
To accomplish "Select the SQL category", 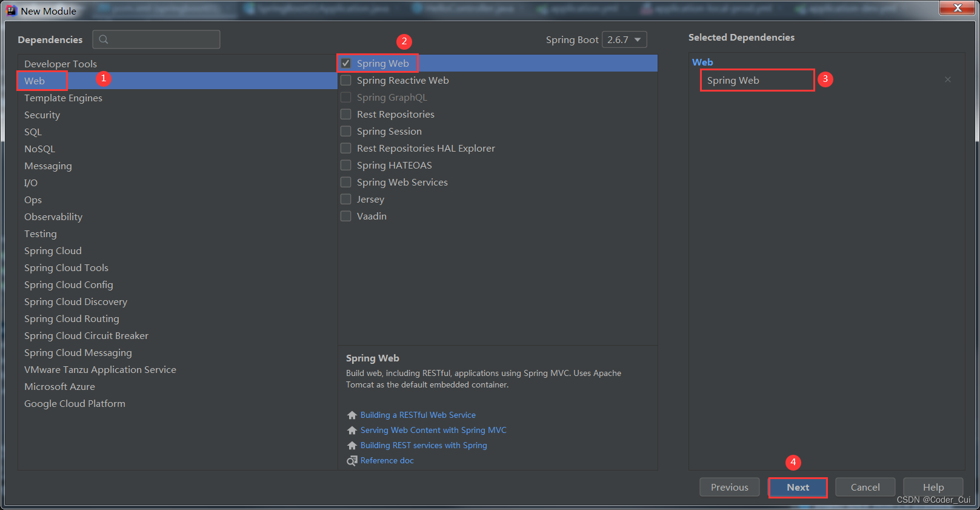I will (178, 132).
